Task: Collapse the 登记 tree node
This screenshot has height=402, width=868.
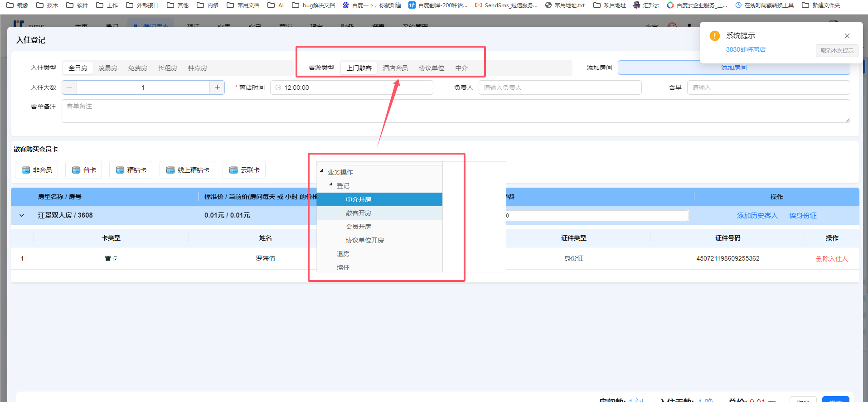Action: [x=331, y=184]
